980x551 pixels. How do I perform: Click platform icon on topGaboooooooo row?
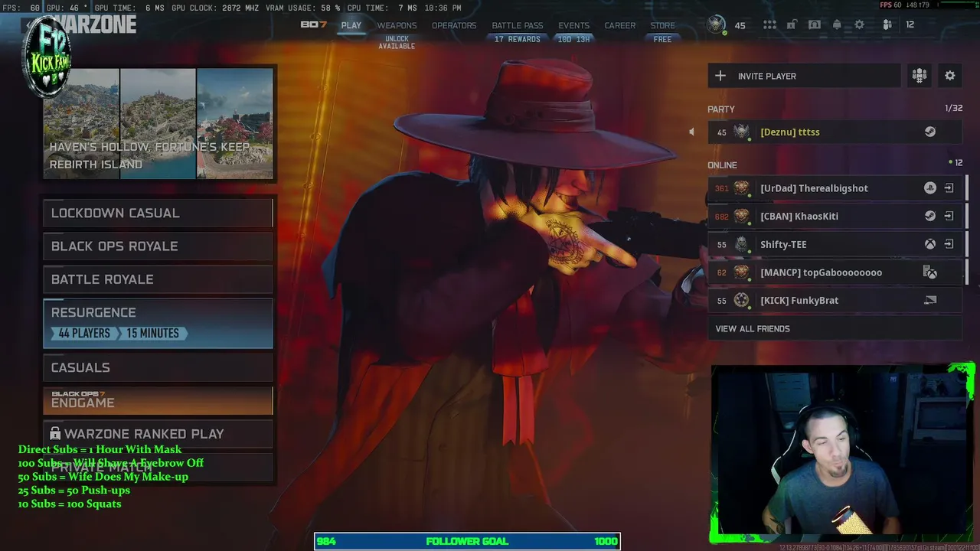point(930,272)
